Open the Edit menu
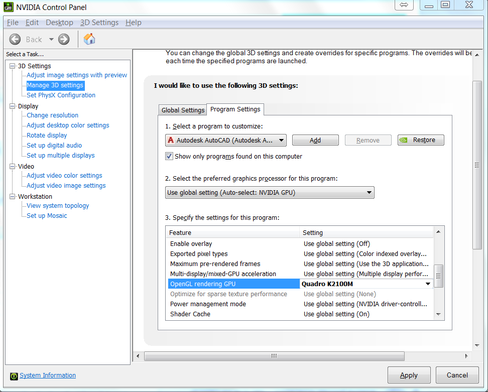 click(32, 23)
